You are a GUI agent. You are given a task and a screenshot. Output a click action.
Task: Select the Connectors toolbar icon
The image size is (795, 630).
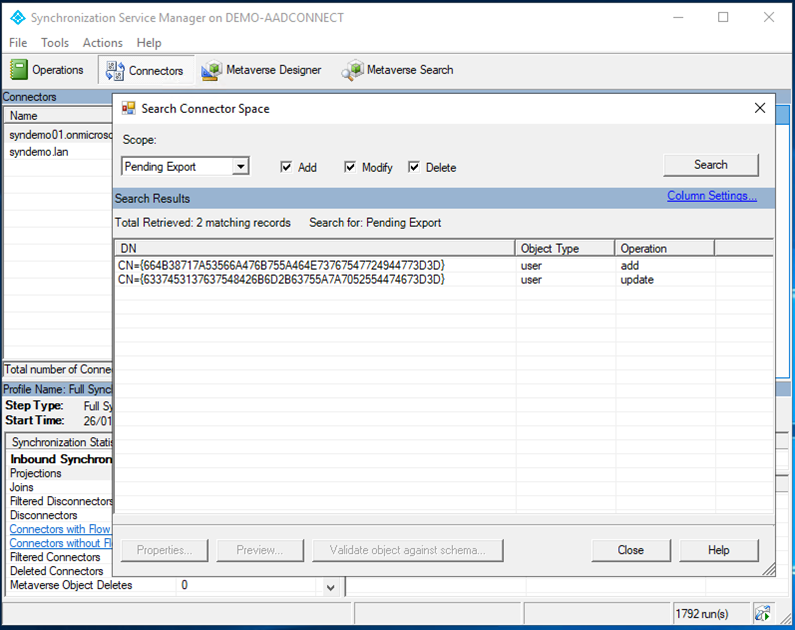point(114,70)
